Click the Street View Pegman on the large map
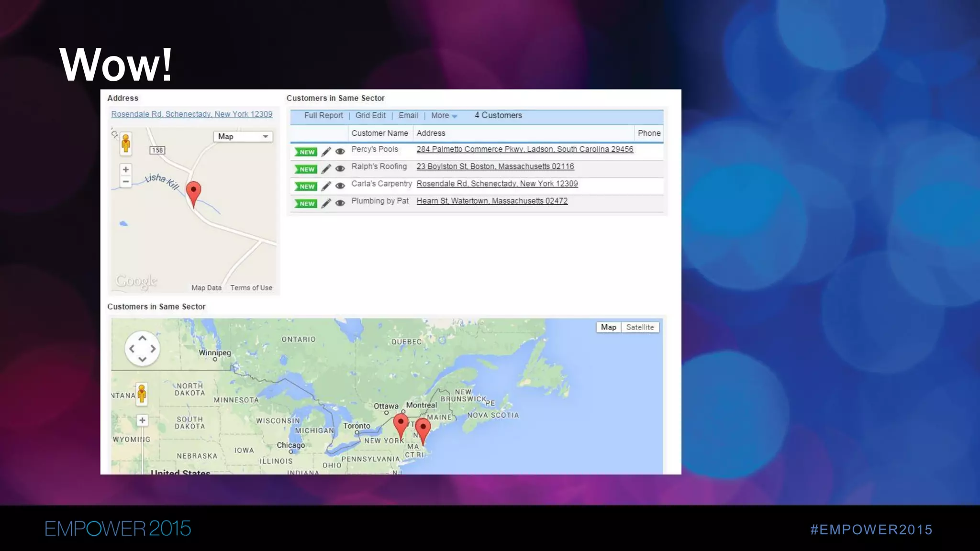980x551 pixels. 142,394
